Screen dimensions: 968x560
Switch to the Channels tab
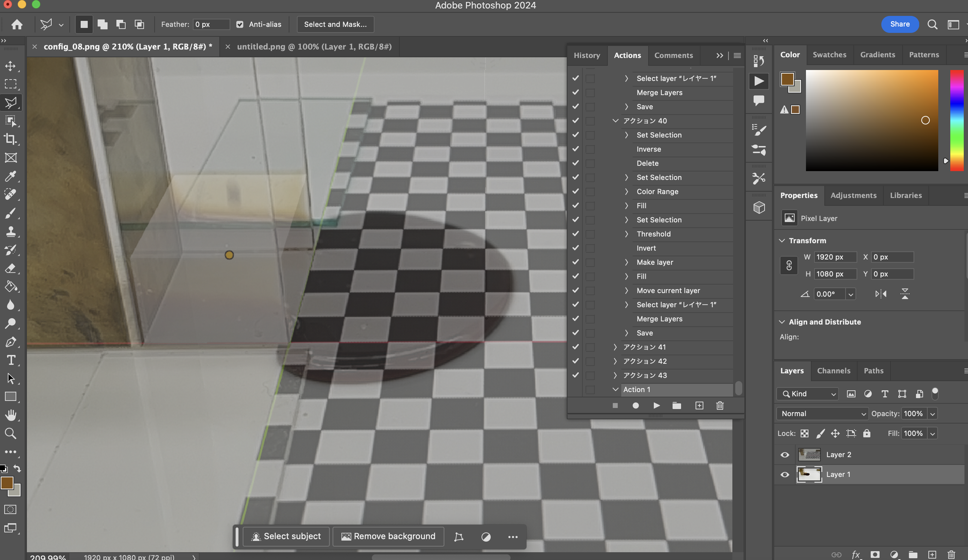[834, 371]
